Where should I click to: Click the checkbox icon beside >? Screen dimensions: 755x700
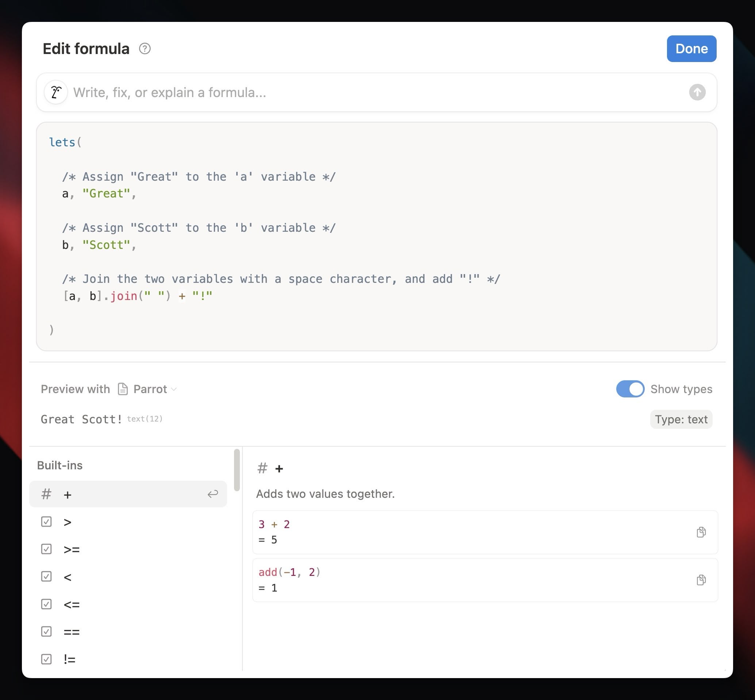[46, 522]
